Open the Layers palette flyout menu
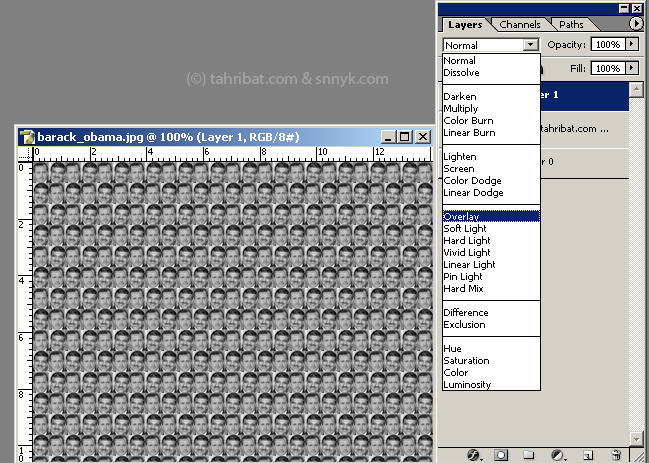Screen dimensions: 649x463 point(636,24)
